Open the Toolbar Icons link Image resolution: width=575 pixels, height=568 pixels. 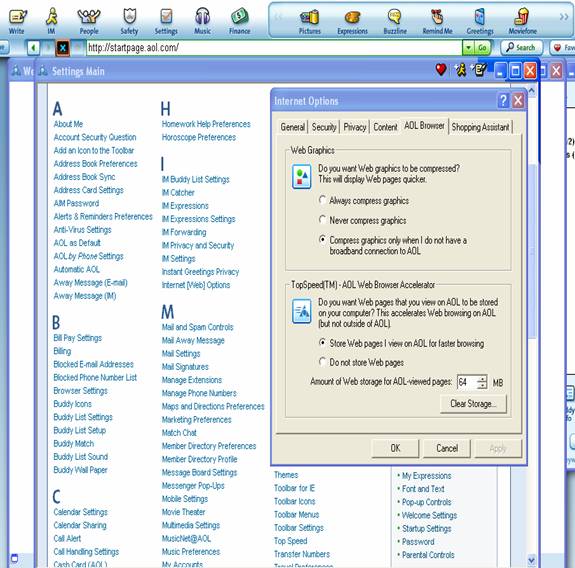pos(294,501)
